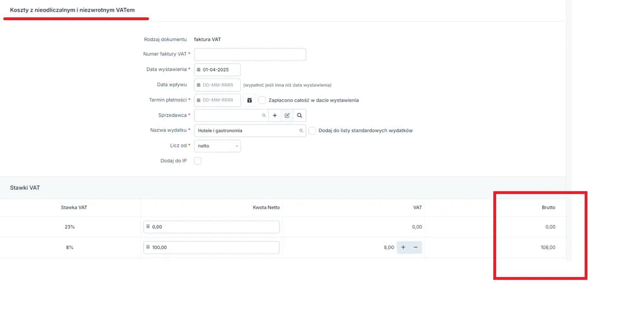
Task: Click calculator icon in the 23% Kwota Netto field
Action: pos(148,227)
